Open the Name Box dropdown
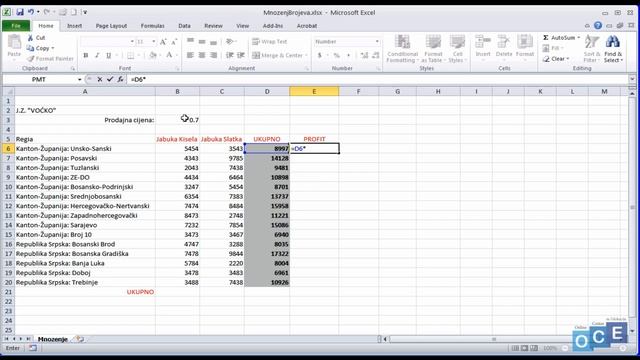Screen dimensions: 640x360 [x=80, y=79]
